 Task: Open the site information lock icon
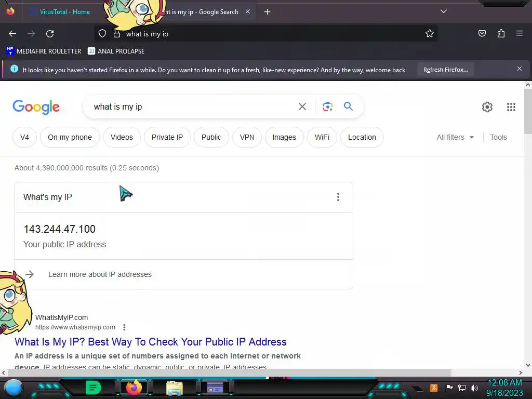point(117,34)
